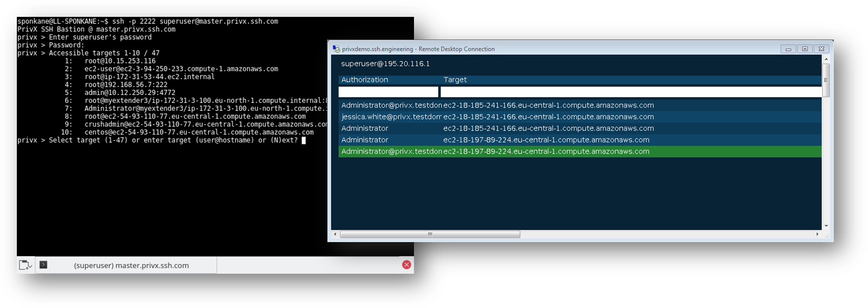Select the (superuser) master.privx.ssh.com terminal tab
Image resolution: width=868 pixels, height=308 pixels.
(x=126, y=265)
